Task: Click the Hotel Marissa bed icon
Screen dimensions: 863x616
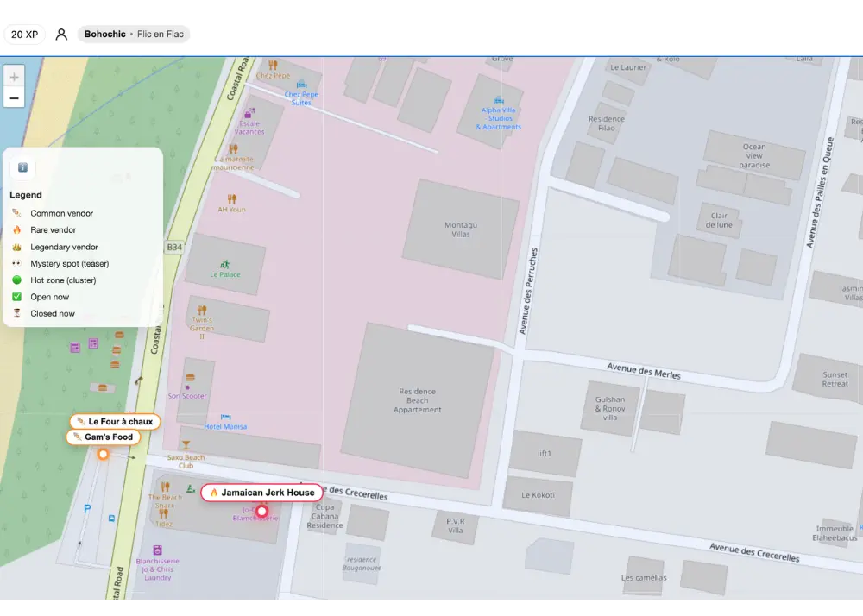Action: point(225,418)
